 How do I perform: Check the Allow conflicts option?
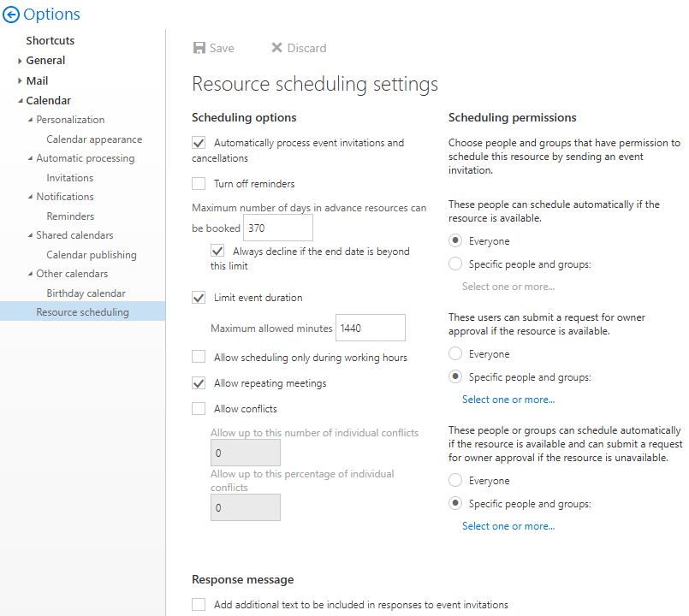(198, 409)
